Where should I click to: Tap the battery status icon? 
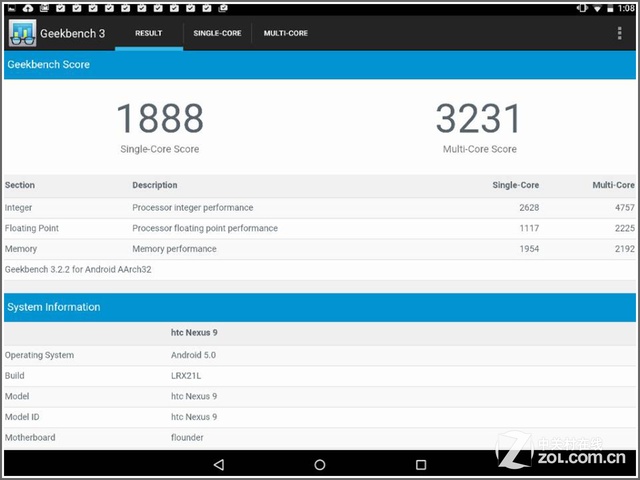[610, 8]
